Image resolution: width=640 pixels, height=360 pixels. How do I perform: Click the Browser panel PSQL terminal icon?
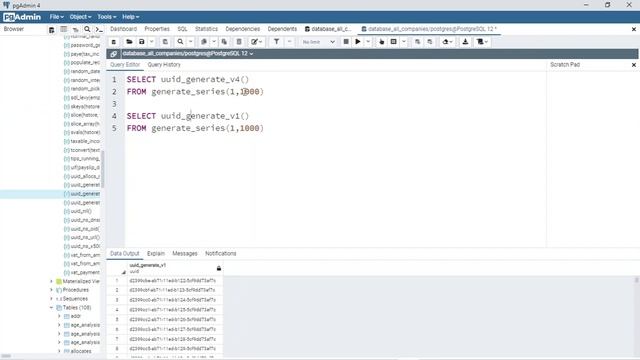99,29
